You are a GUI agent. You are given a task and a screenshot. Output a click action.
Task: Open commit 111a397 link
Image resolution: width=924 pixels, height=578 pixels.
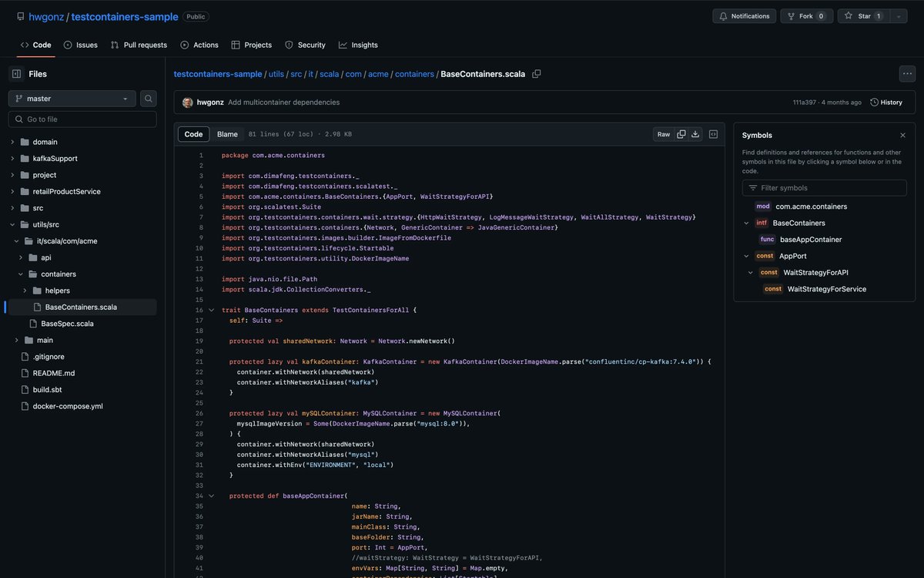pyautogui.click(x=805, y=102)
